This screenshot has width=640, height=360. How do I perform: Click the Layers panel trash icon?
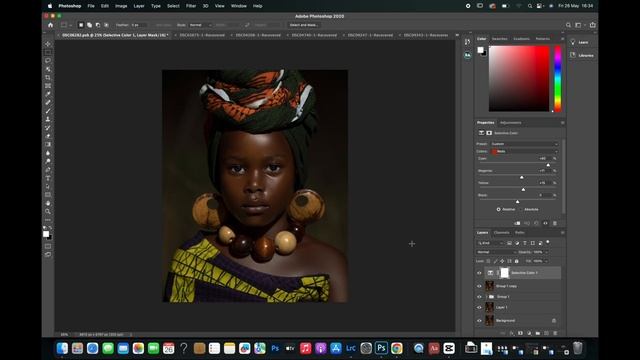555,333
